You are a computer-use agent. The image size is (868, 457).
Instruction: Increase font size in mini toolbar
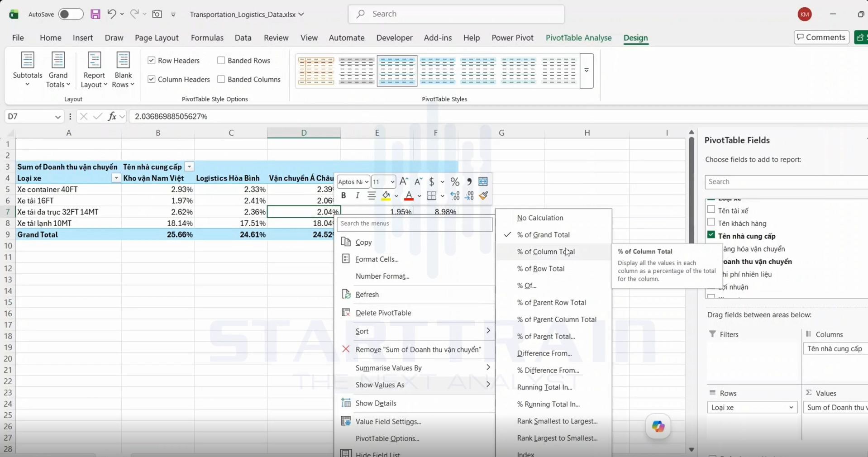tap(404, 181)
